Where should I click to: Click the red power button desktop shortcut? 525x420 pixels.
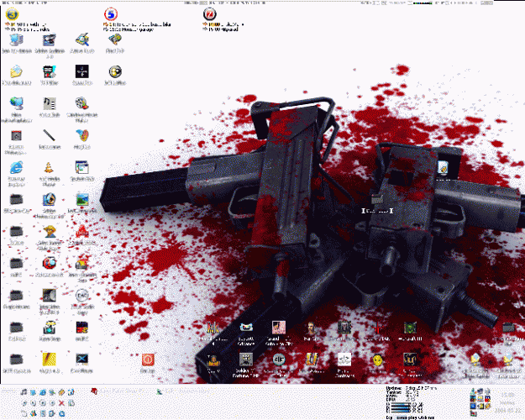[x=147, y=360]
